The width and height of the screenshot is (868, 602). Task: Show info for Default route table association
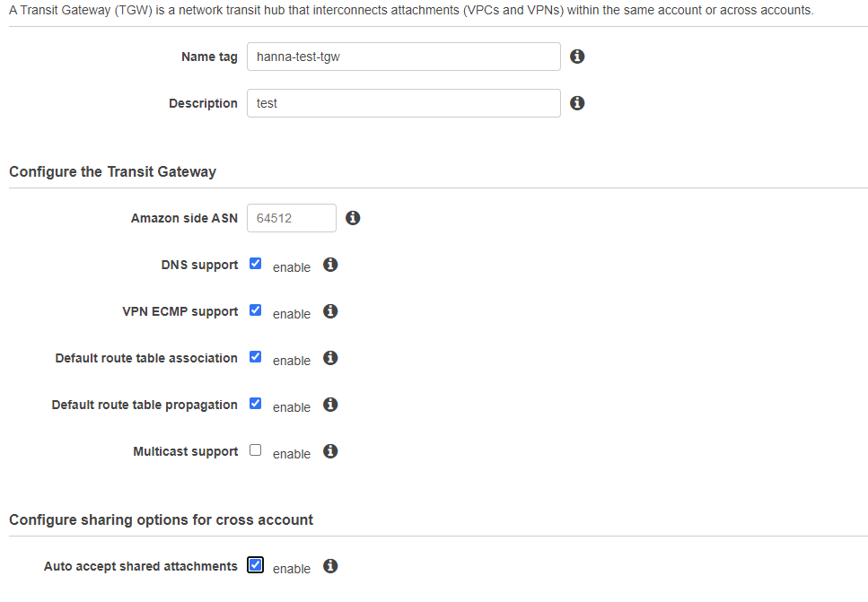[x=330, y=358]
